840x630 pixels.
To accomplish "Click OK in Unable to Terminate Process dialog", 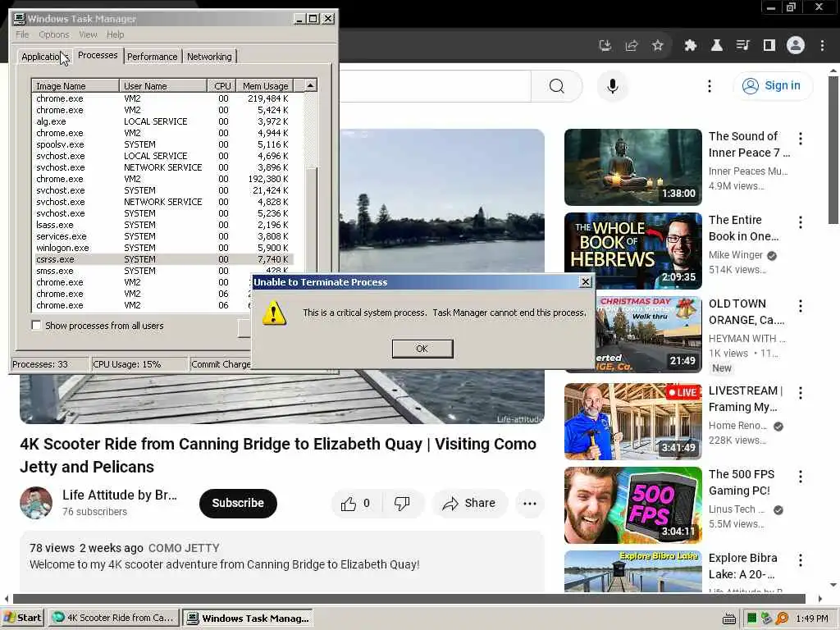I will point(422,349).
